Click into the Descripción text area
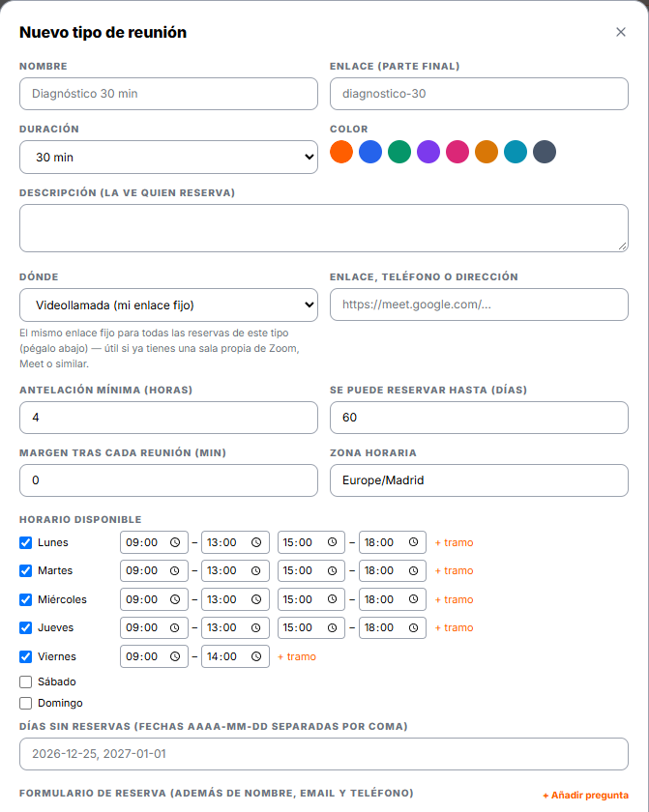 (x=324, y=228)
